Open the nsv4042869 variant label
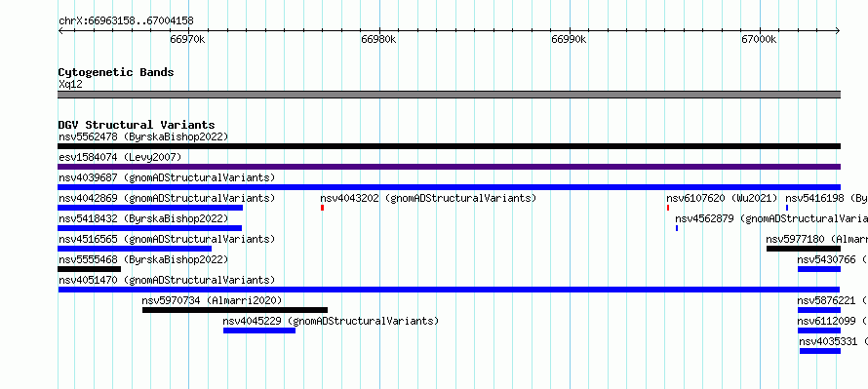Viewport: 868px width, 389px height. 167,198
